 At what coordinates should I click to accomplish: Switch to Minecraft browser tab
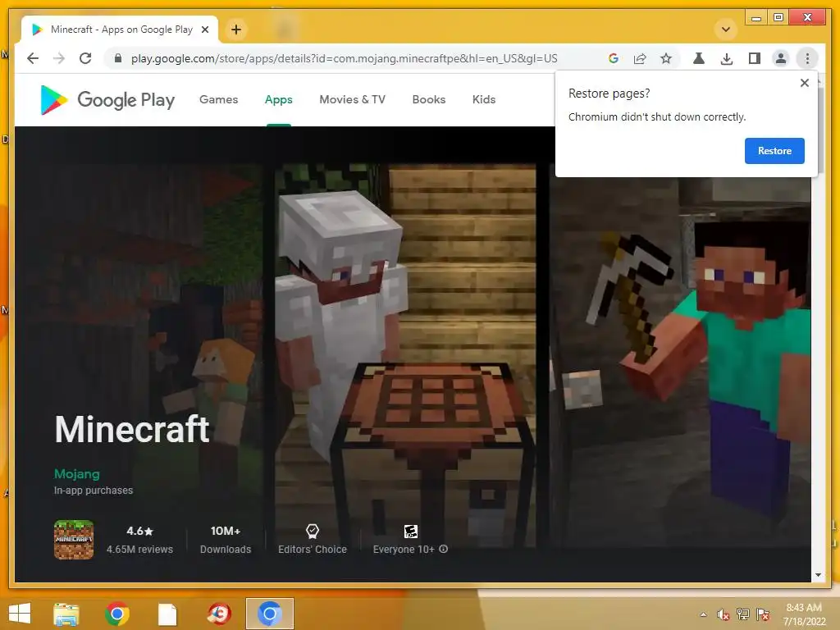(x=119, y=30)
